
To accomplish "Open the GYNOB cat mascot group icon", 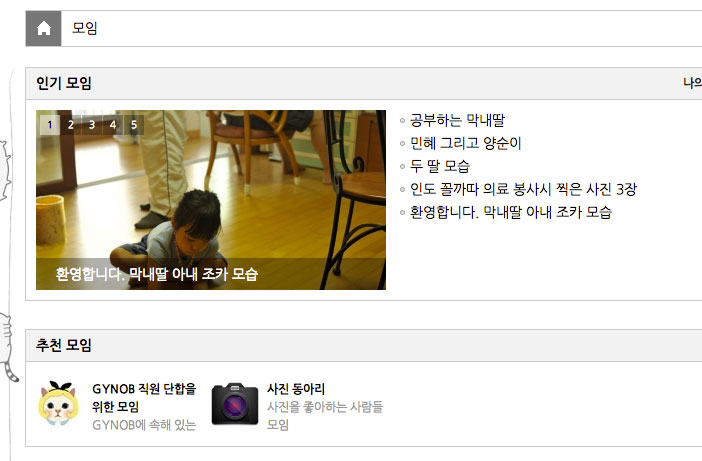I will click(59, 404).
